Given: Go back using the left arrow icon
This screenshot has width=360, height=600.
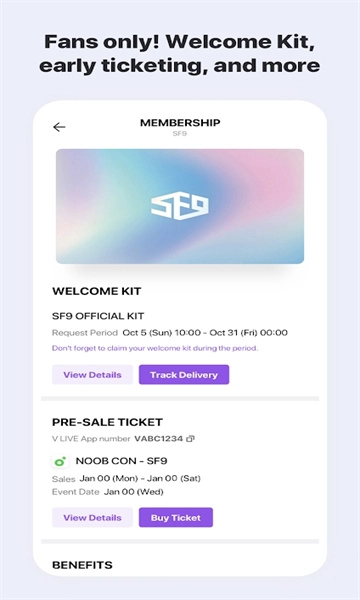Looking at the screenshot, I should (x=59, y=127).
